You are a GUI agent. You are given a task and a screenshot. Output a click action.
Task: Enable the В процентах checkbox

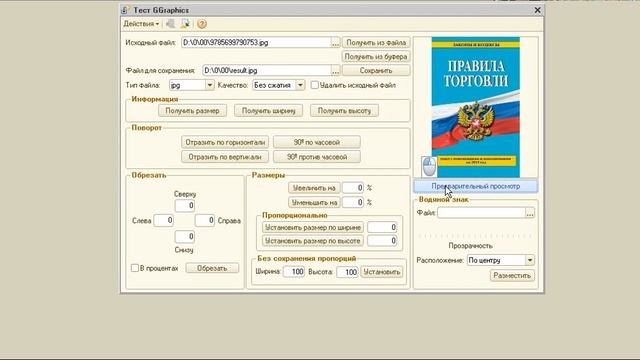click(x=135, y=268)
